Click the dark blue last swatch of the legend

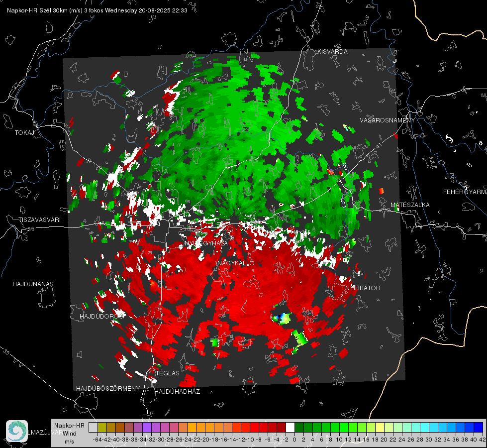(x=479, y=428)
